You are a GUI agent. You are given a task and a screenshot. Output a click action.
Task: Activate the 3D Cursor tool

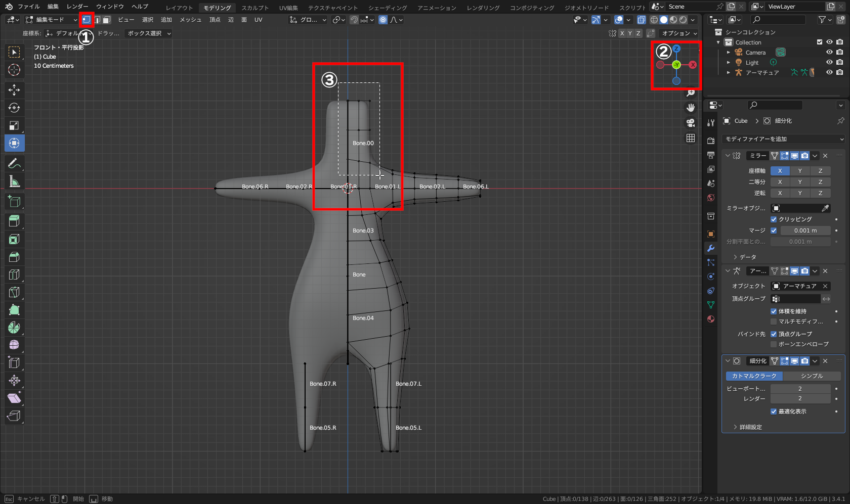click(14, 70)
